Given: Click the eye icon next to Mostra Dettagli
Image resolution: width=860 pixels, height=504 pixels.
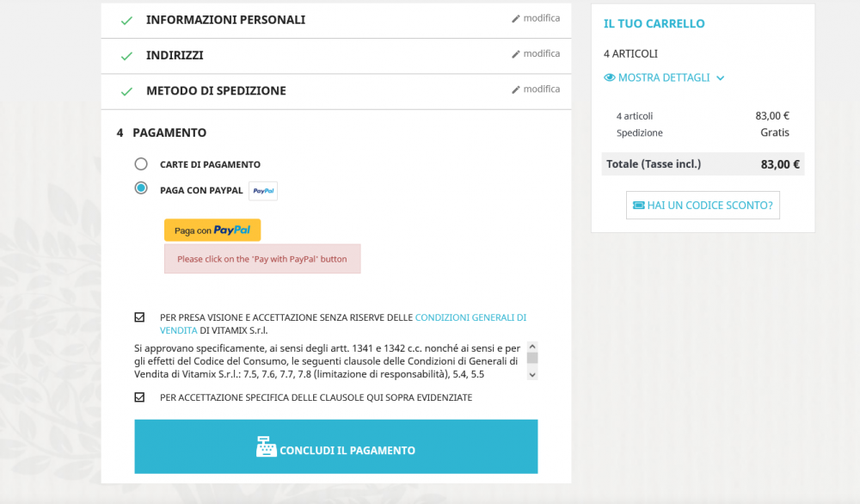Looking at the screenshot, I should click(x=610, y=77).
